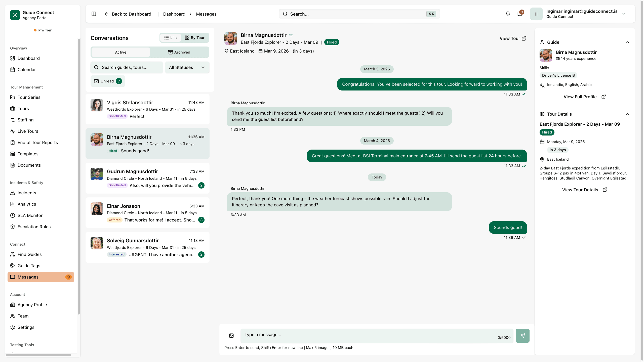The image size is (644, 362).
Task: Toggle the Unread filter chip
Action: (108, 81)
